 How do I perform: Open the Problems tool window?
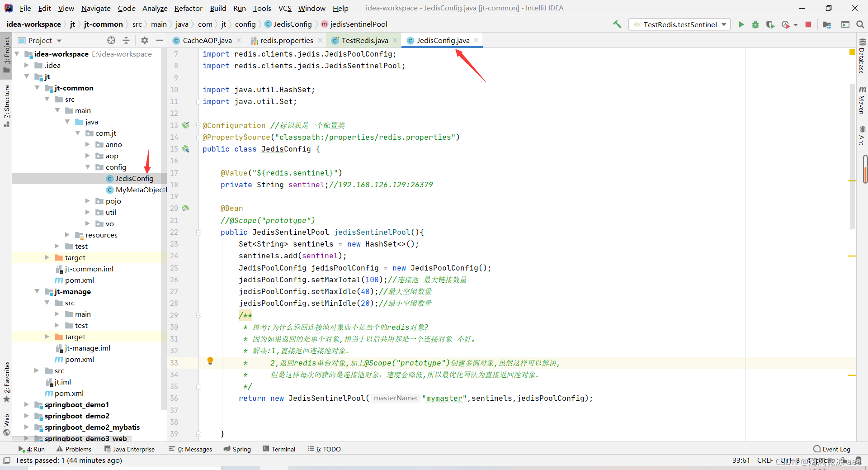pyautogui.click(x=74, y=449)
